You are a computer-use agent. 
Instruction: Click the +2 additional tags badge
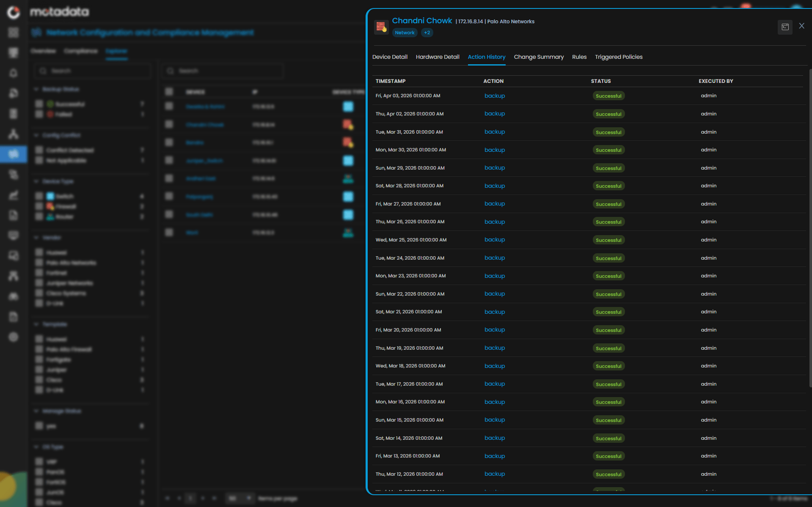[x=427, y=33]
